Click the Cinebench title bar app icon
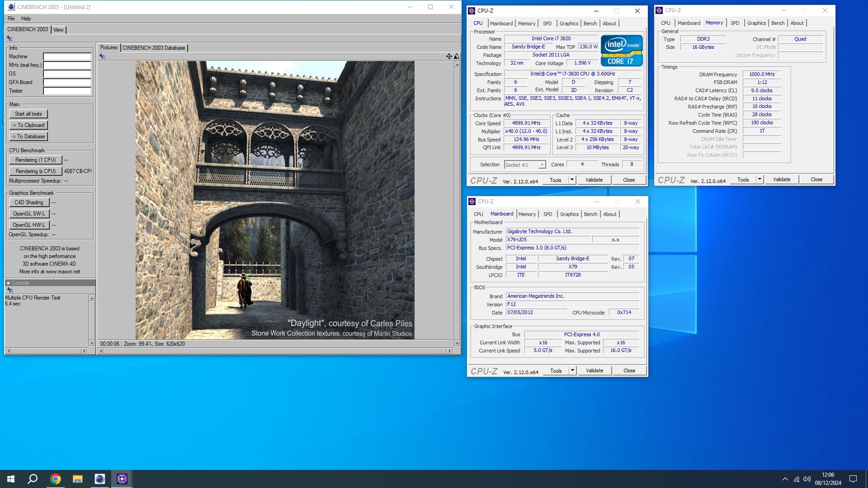The width and height of the screenshot is (868, 488). pos(11,7)
